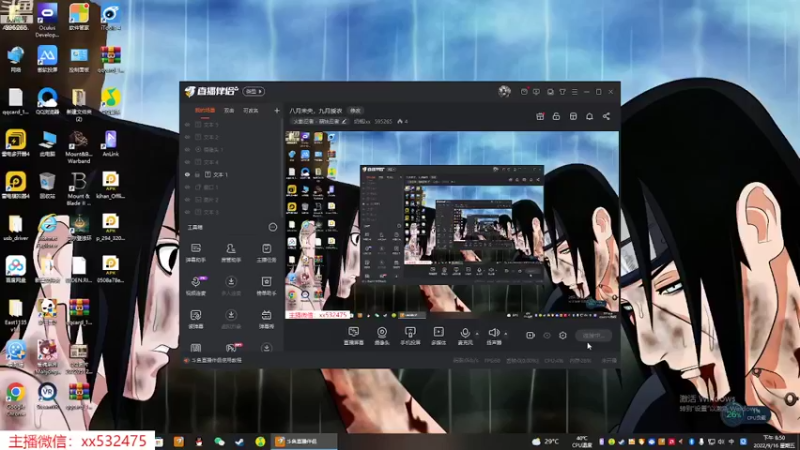The height and width of the screenshot is (450, 800).
Task: Click the stream preview thumbnail
Action: click(x=452, y=225)
